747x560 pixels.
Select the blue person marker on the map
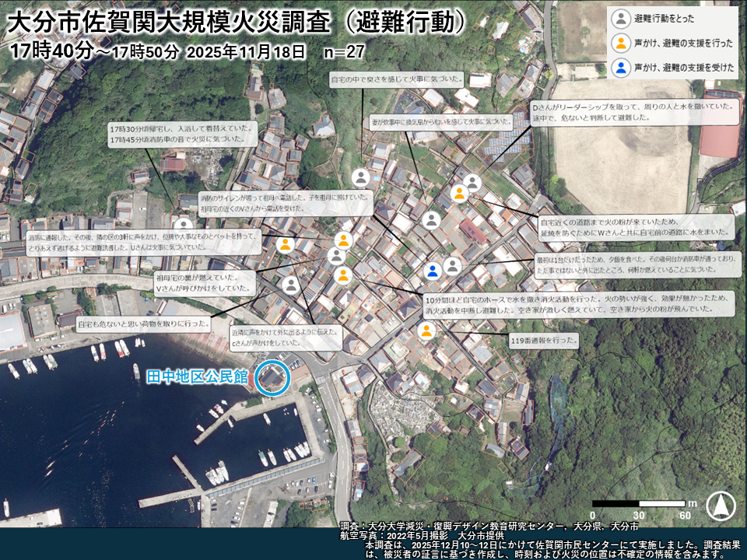[x=433, y=271]
